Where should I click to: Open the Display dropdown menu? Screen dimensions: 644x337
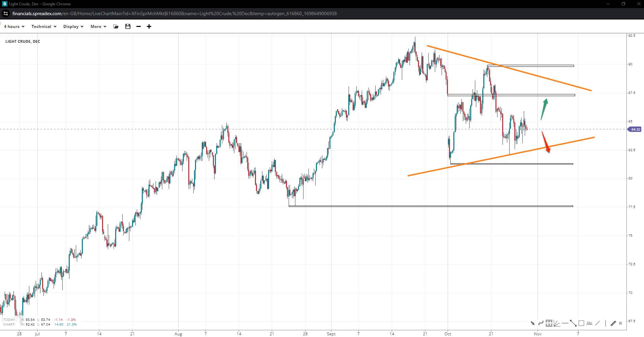73,27
